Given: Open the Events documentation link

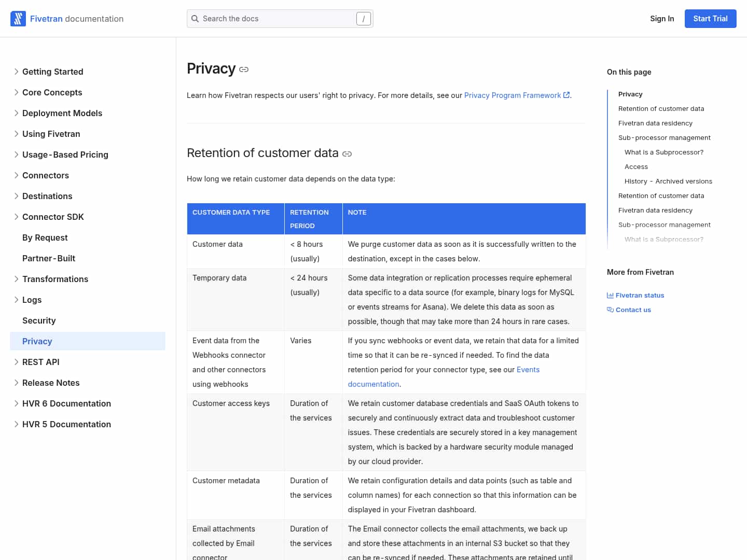Looking at the screenshot, I should tap(528, 370).
